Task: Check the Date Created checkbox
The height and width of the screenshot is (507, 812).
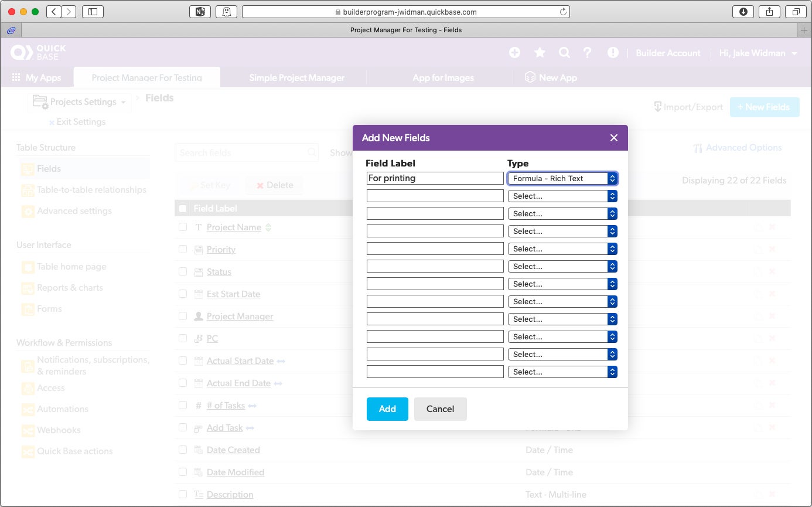Action: point(183,450)
